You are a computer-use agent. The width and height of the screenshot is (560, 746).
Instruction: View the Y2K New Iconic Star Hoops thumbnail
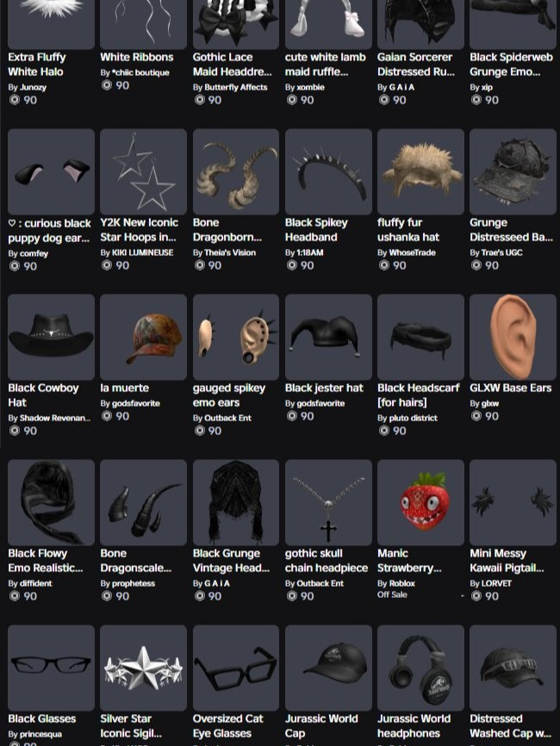point(143,171)
